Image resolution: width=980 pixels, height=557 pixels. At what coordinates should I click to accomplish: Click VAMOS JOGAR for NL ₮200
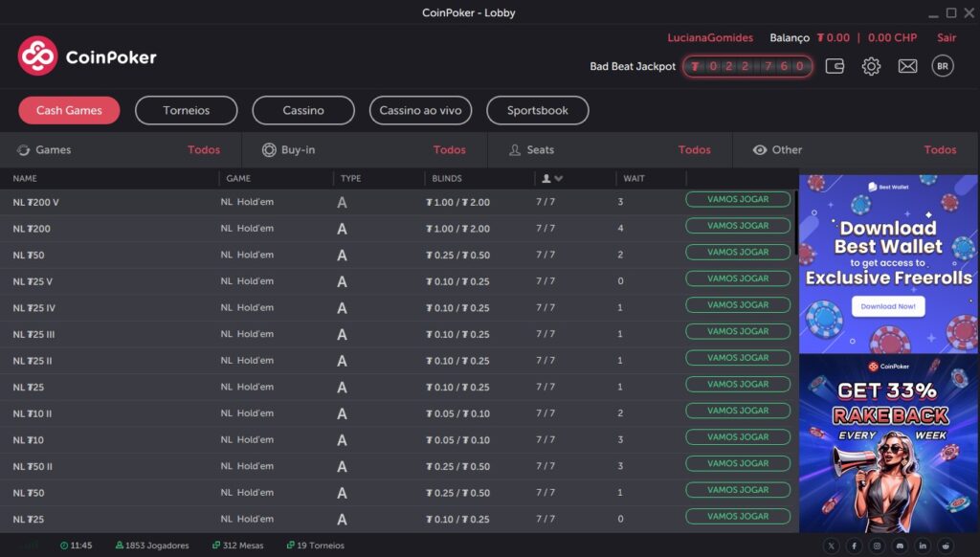(x=738, y=226)
